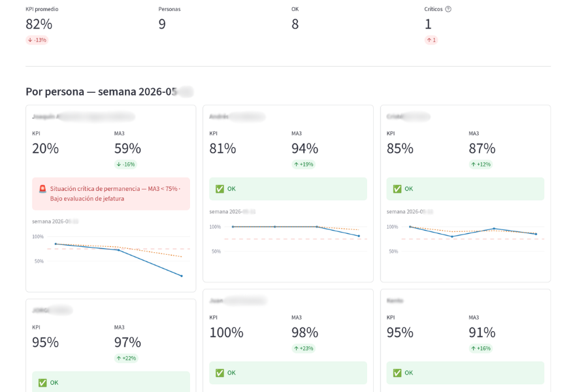This screenshot has width=588, height=392.
Task: Click the green check icon in the 81% KPI card
Action: click(x=220, y=189)
